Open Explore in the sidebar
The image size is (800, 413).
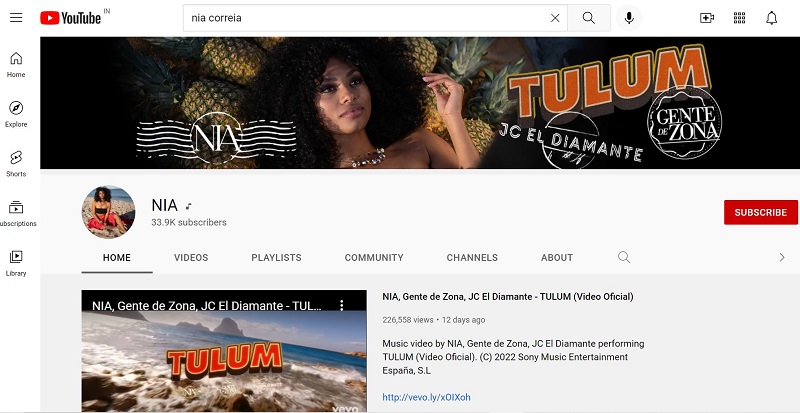(16, 114)
